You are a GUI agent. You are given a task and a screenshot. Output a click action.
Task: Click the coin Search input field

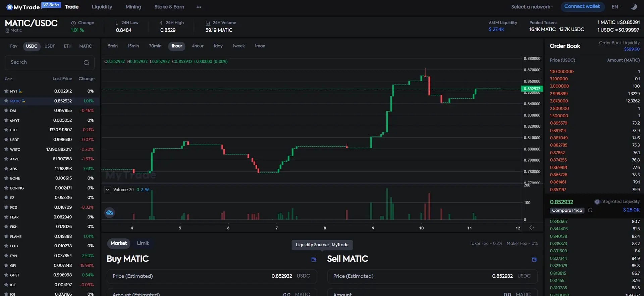45,62
